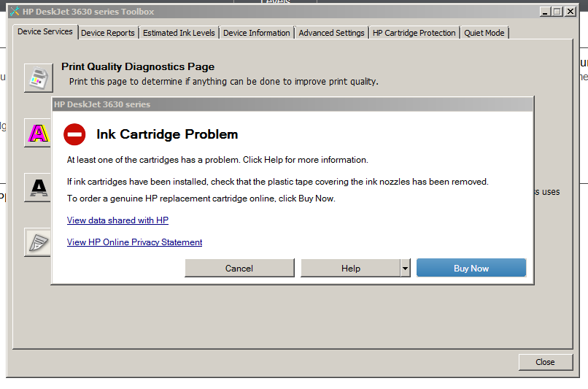Switch to the Device Services tab
588x389 pixels.
tap(45, 32)
